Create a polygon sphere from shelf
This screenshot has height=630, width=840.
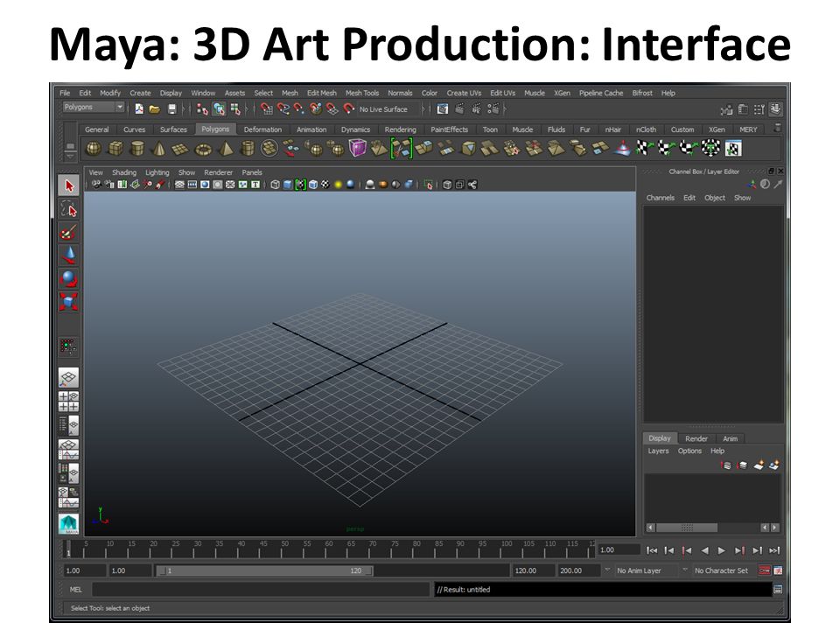click(94, 149)
